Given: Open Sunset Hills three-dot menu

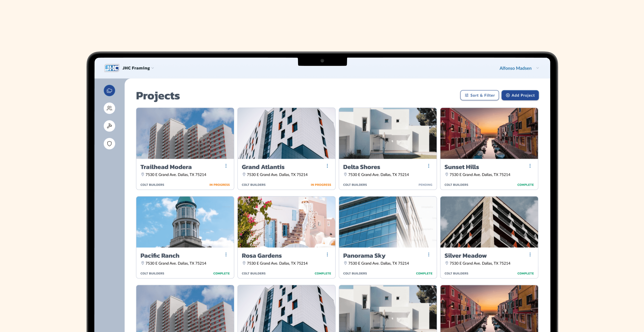Looking at the screenshot, I should (x=530, y=166).
